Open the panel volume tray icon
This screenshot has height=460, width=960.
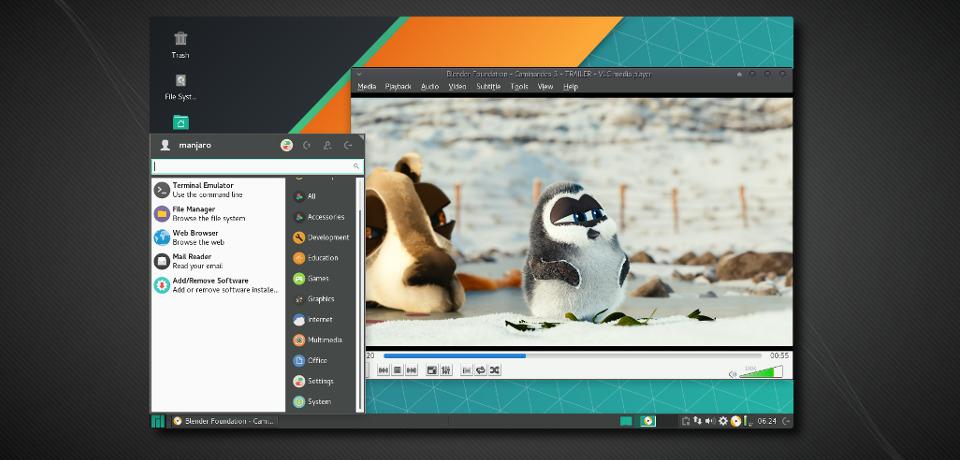[x=710, y=421]
